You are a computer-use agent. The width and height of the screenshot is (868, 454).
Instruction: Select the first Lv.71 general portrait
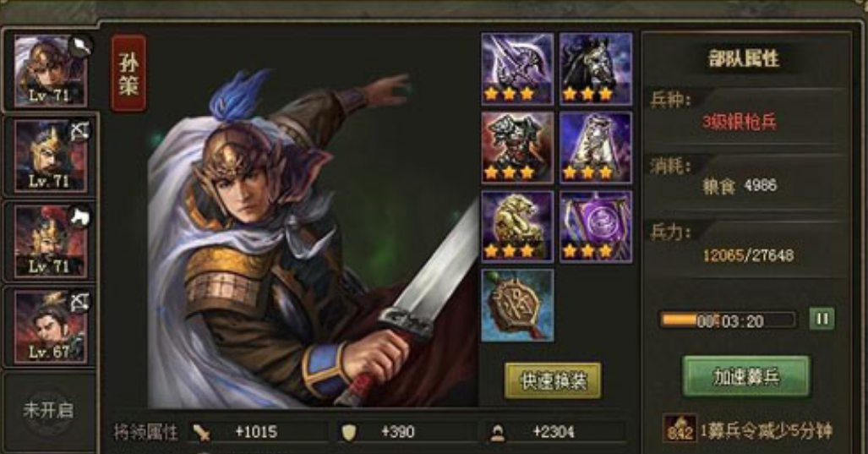[50, 71]
